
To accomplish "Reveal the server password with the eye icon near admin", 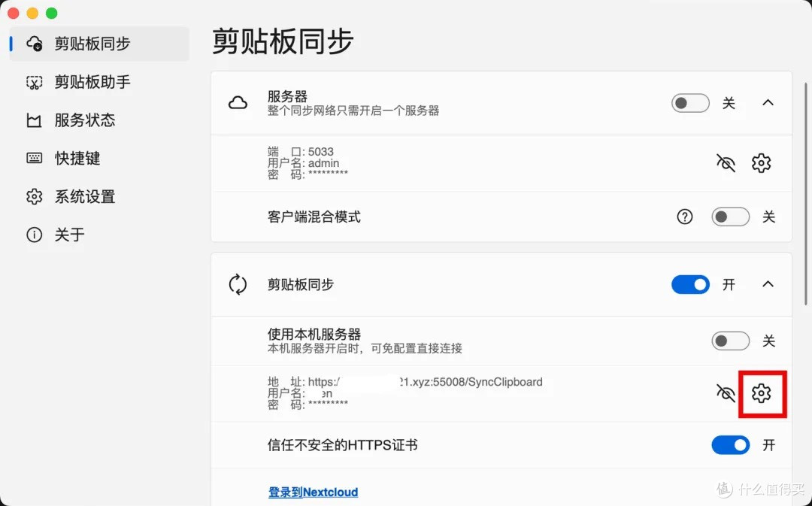I will [726, 163].
